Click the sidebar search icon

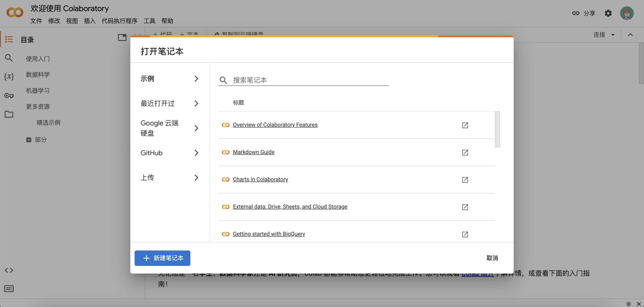pos(9,58)
